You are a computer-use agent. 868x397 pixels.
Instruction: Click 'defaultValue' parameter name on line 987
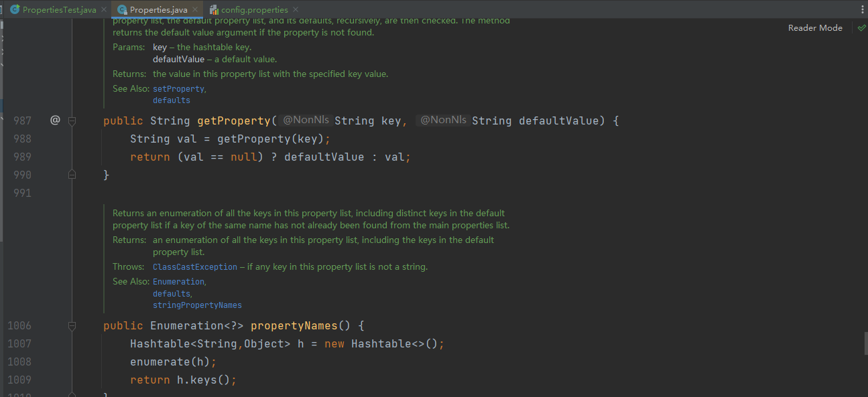(559, 121)
